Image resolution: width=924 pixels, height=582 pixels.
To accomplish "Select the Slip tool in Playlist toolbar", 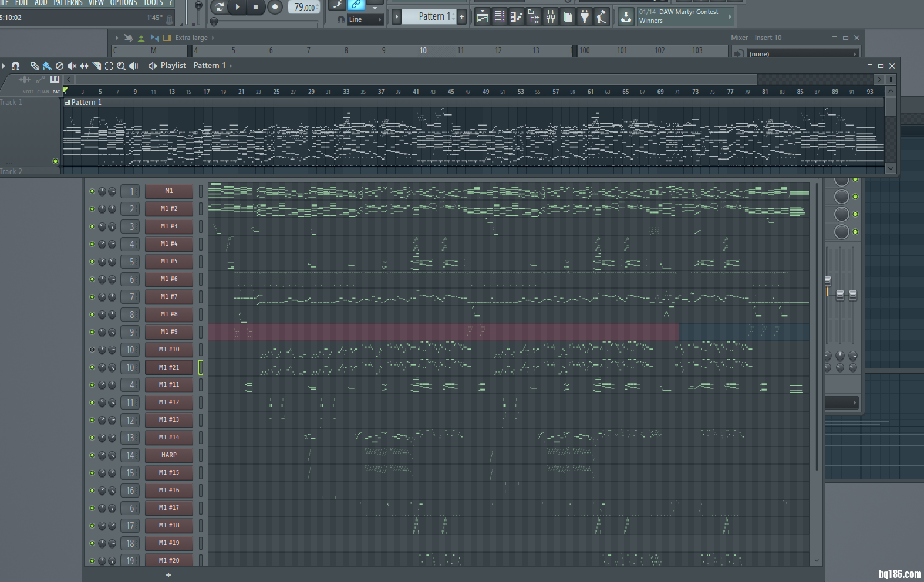I will click(x=84, y=66).
